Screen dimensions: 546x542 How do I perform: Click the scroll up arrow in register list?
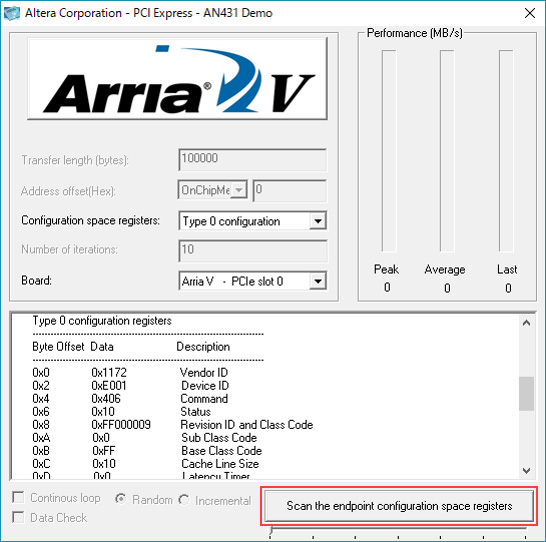pos(526,323)
